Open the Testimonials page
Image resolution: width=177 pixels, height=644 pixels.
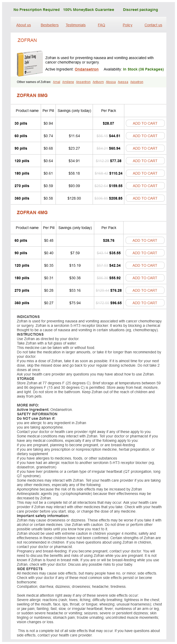click(76, 25)
